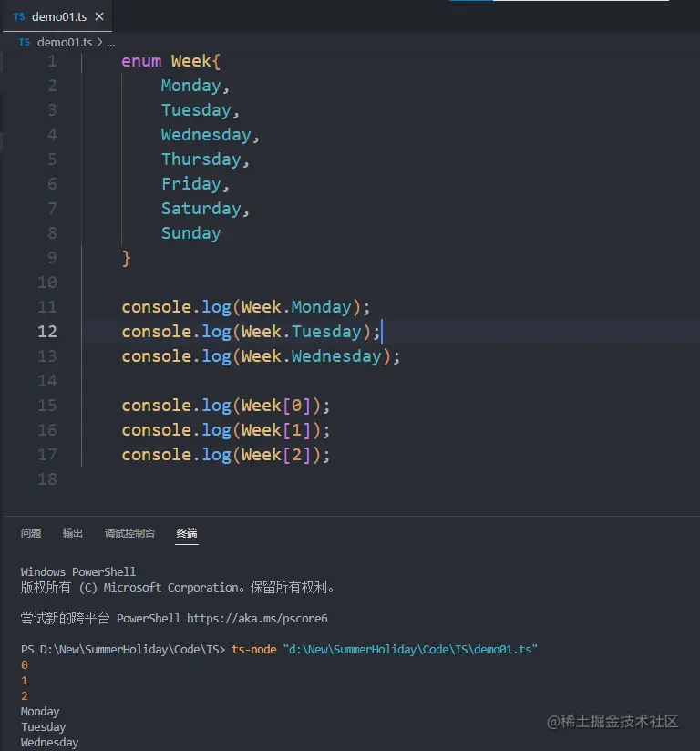700x751 pixels.
Task: Click Thursday enum member
Action: click(x=201, y=159)
